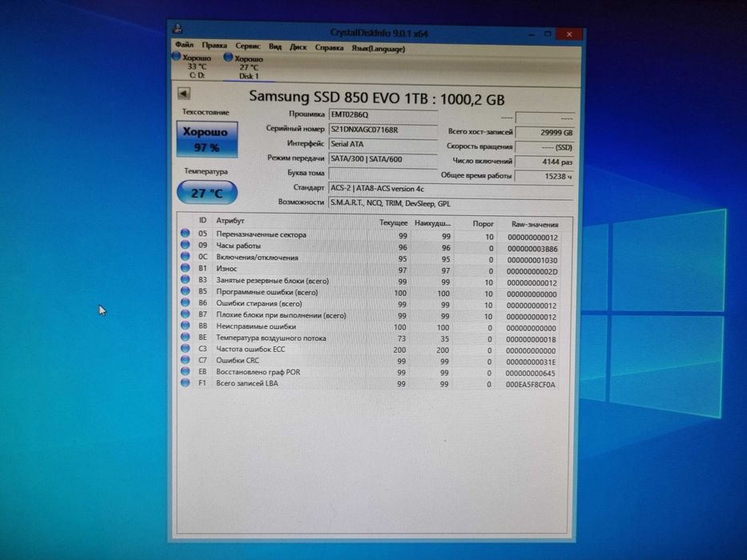Viewport: 747px width, 560px height.
Task: Click the empty Буква тома field
Action: coord(383,173)
